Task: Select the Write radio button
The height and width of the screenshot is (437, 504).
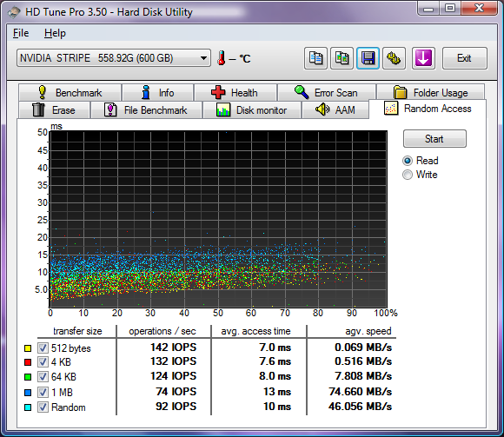Action: (408, 175)
